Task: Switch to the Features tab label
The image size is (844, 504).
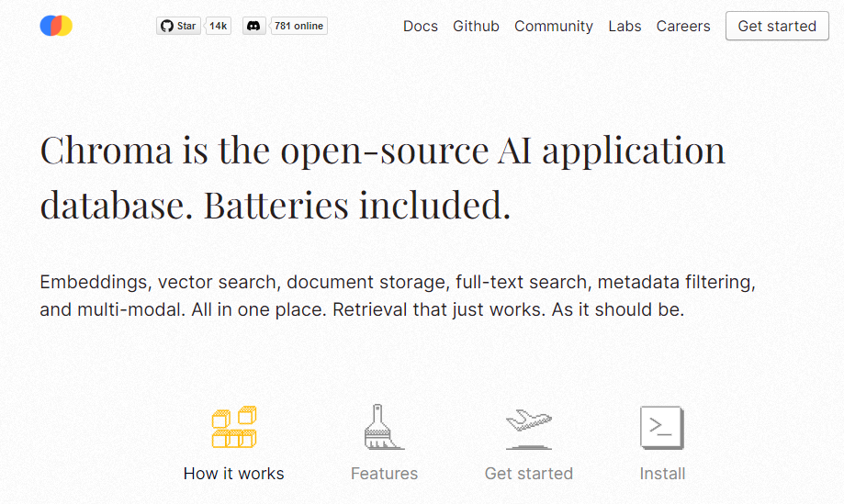Action: (384, 474)
